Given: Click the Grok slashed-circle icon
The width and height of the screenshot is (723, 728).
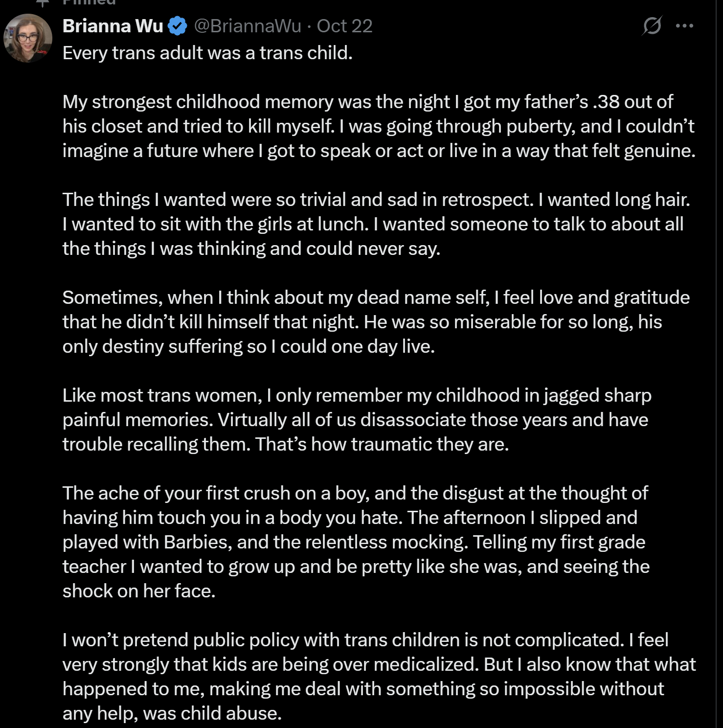Looking at the screenshot, I should [652, 25].
